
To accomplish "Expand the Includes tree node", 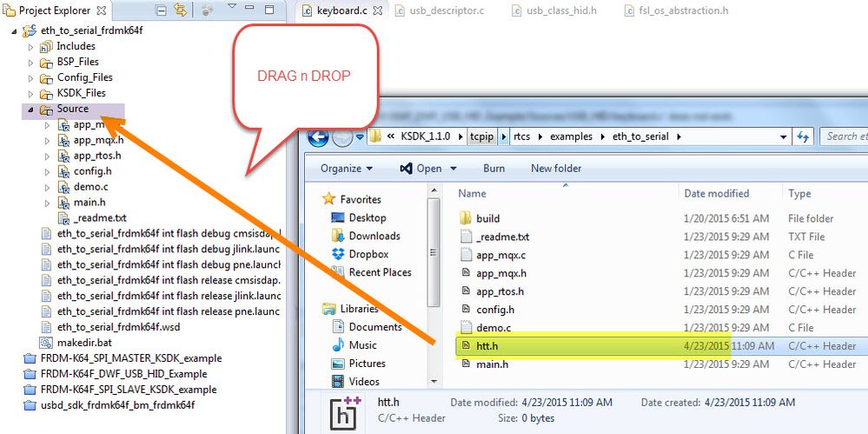I will coord(31,47).
